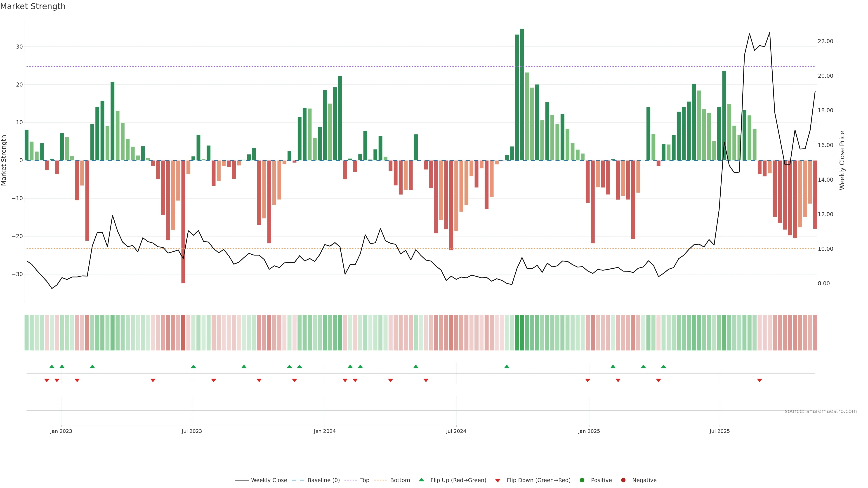Image resolution: width=868 pixels, height=488 pixels.
Task: Click the Negative red circle legend icon
Action: (x=623, y=480)
